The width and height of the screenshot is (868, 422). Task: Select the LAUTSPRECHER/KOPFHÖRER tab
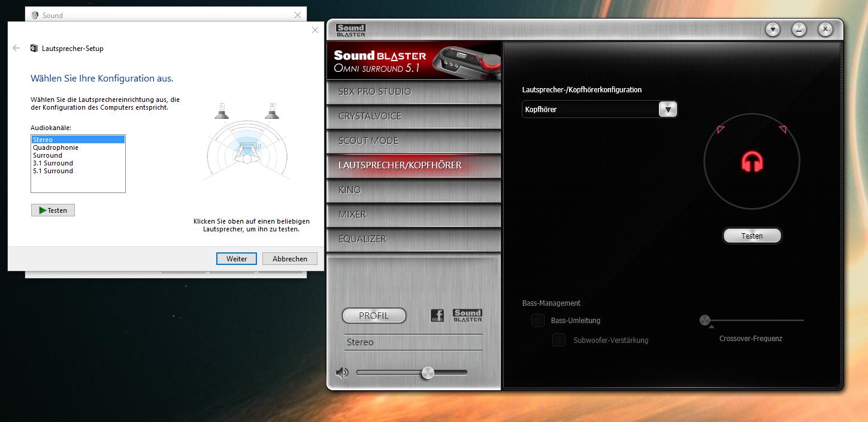(x=414, y=165)
